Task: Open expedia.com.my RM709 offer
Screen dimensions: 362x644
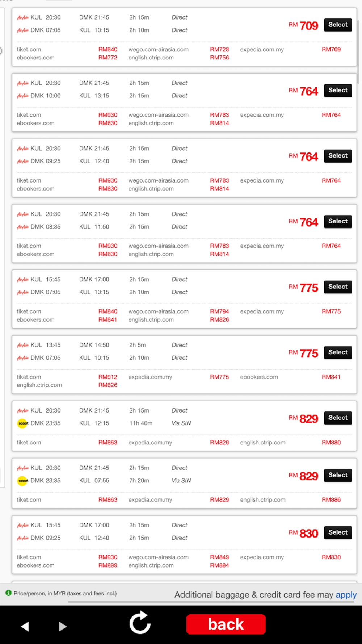Action: [290, 49]
